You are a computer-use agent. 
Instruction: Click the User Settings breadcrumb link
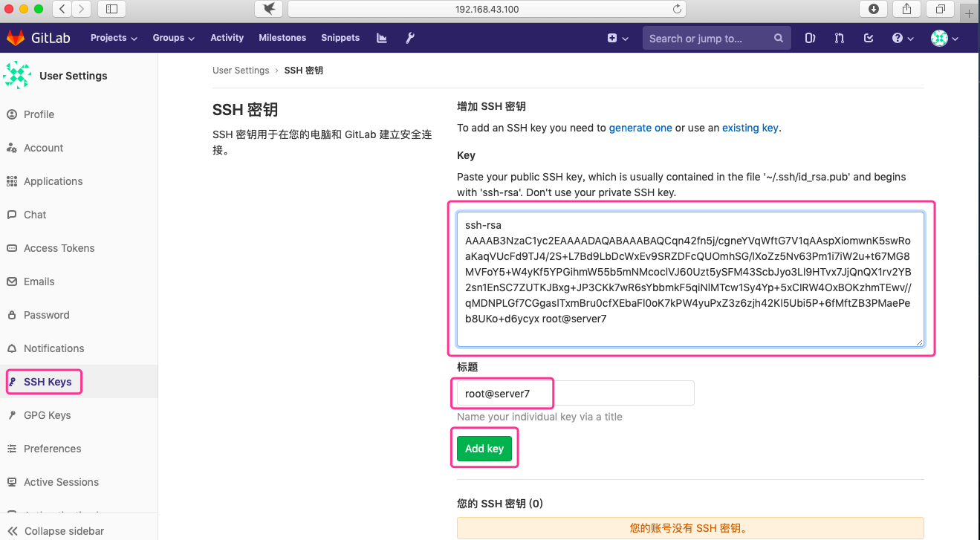tap(241, 71)
